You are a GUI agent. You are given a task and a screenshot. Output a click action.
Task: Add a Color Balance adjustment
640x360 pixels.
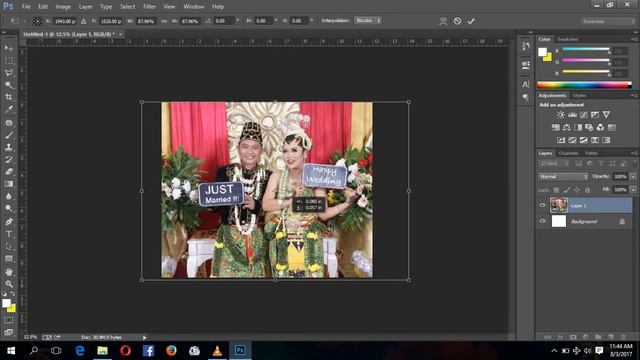567,128
